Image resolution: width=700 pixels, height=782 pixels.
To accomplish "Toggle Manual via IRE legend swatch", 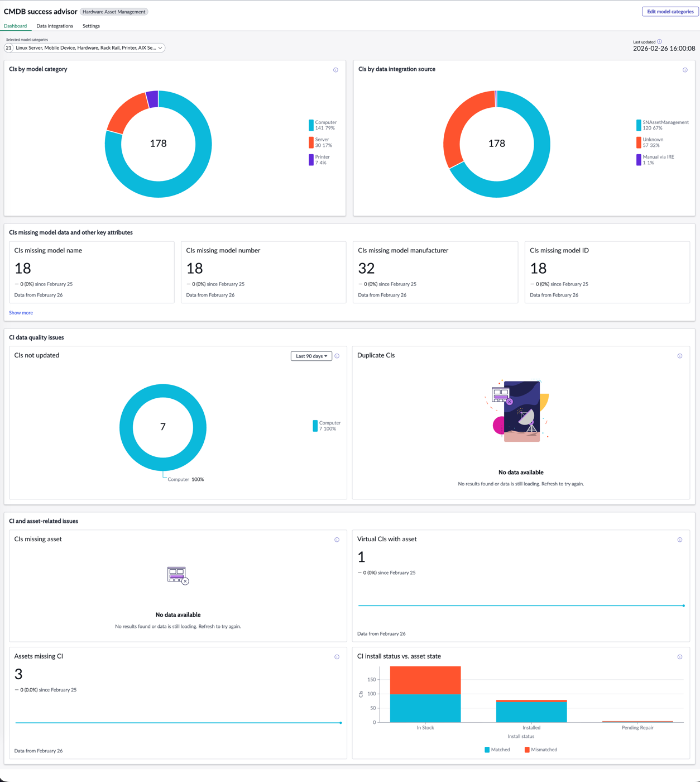I will click(639, 160).
